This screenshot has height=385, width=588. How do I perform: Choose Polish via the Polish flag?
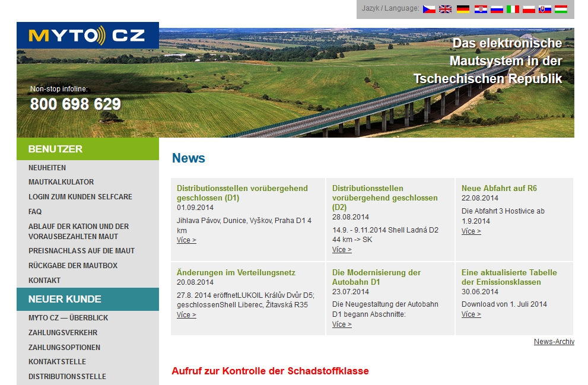coord(529,9)
